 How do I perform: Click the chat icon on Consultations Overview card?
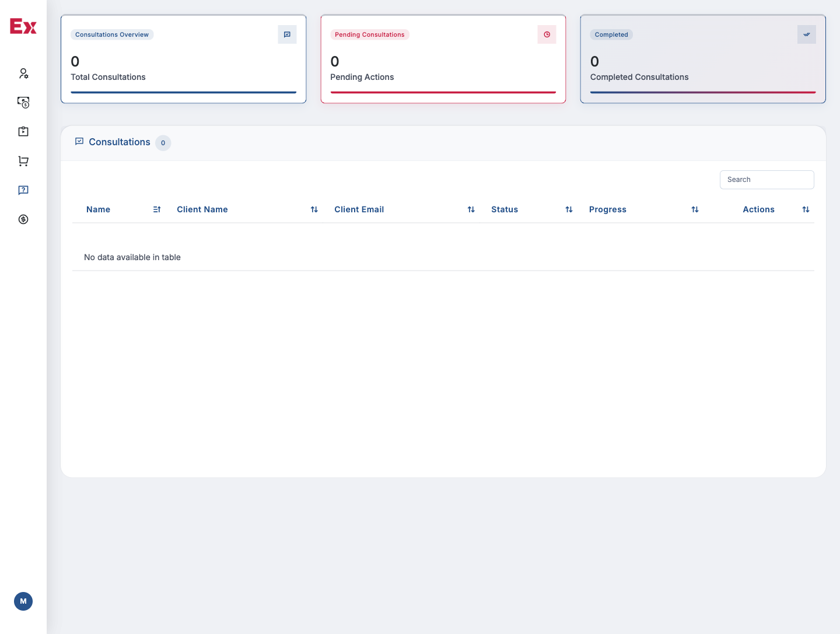pos(287,34)
